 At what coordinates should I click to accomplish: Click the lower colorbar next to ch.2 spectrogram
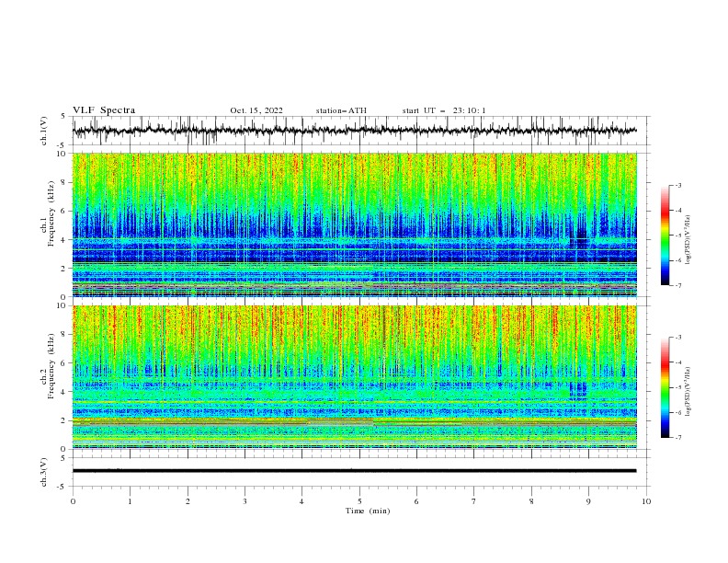(665, 387)
